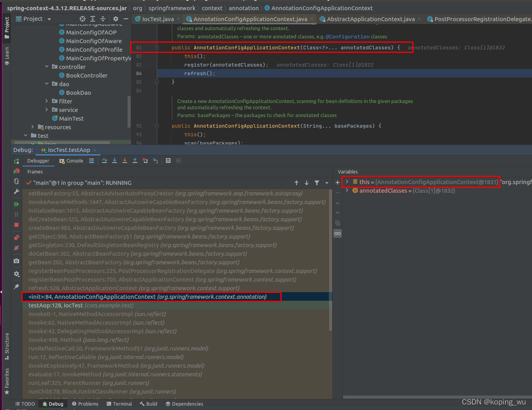Screen dimensions: 532x410
Task: Close the IocTest.testAop debug tab
Action: [95, 150]
